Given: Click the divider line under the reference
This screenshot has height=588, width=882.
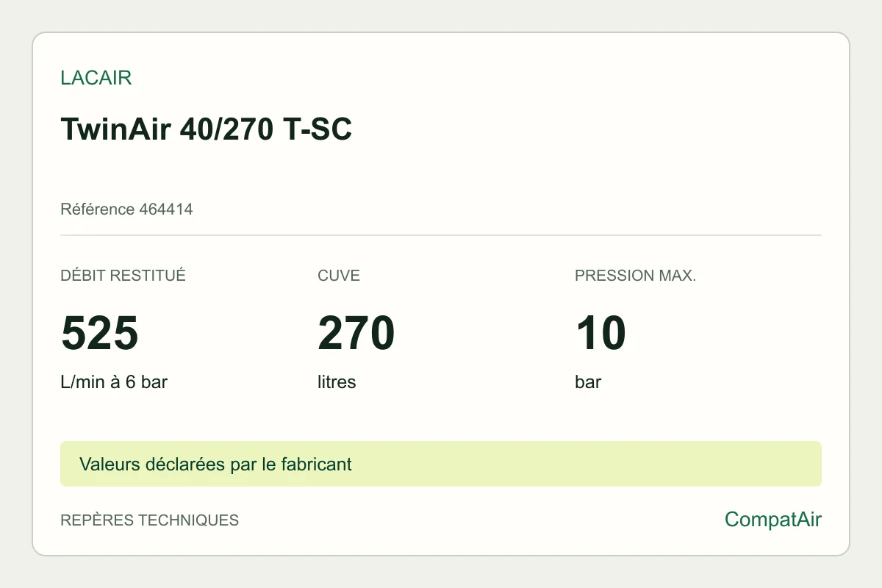Looking at the screenshot, I should (441, 235).
